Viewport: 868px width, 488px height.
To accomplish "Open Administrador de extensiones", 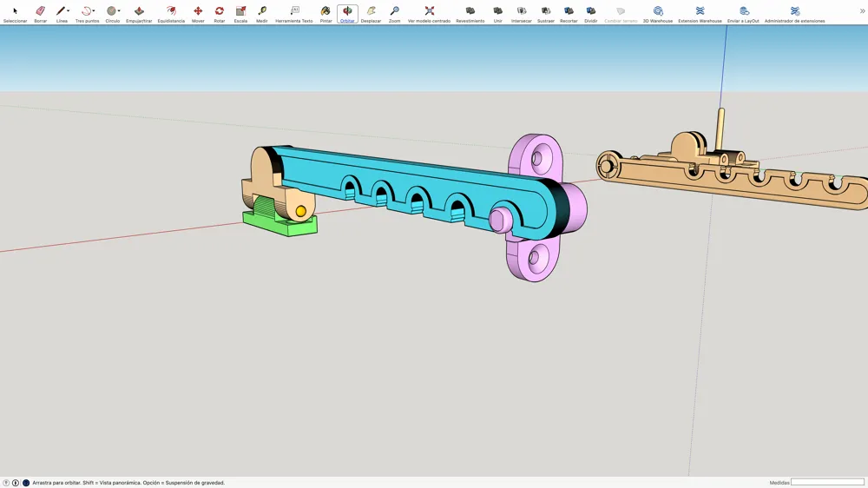I will click(x=794, y=13).
